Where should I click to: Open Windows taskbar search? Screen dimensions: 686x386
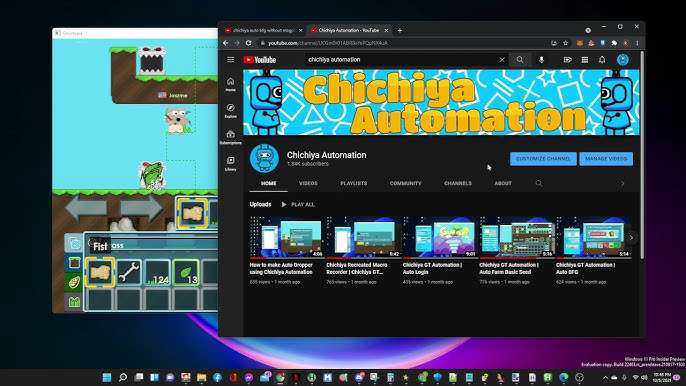tap(123, 377)
